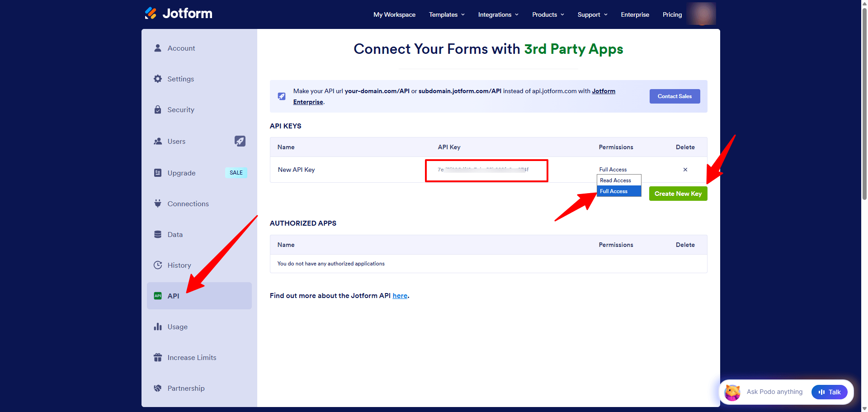Image resolution: width=868 pixels, height=412 pixels.
Task: Click the Contact Sales button
Action: tap(675, 96)
